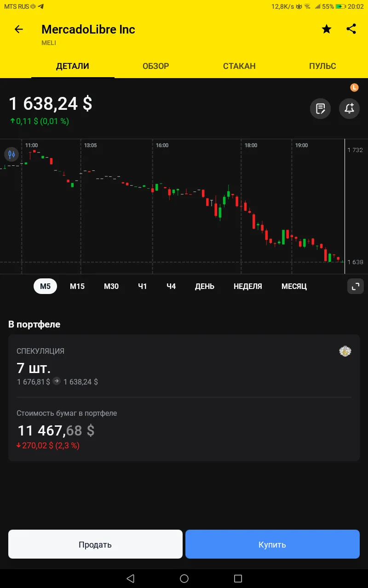Open the ОБЗОР tab
This screenshot has width=368, height=588.
[x=156, y=66]
